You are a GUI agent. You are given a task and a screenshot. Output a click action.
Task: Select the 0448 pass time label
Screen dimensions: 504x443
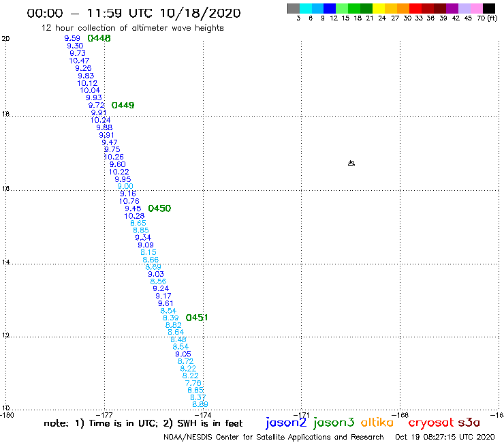(99, 38)
